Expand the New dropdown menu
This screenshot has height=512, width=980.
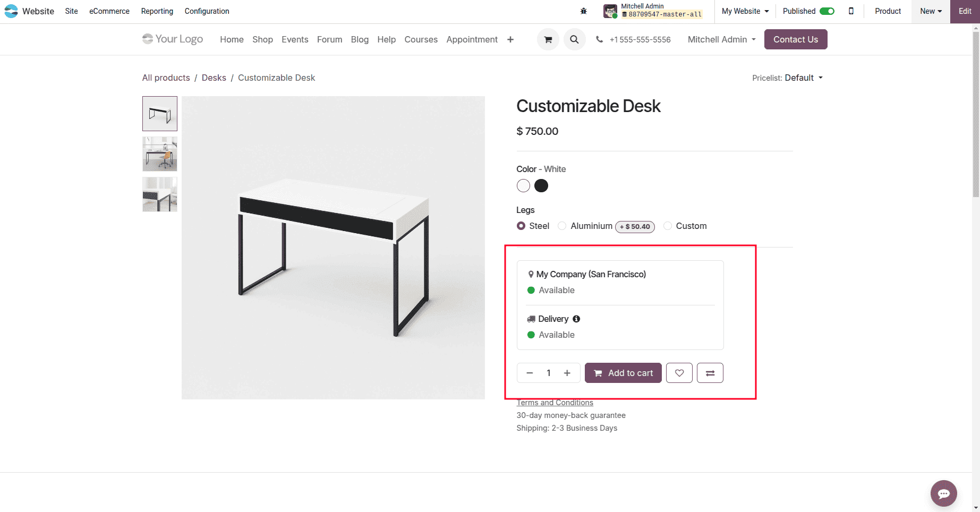point(930,11)
